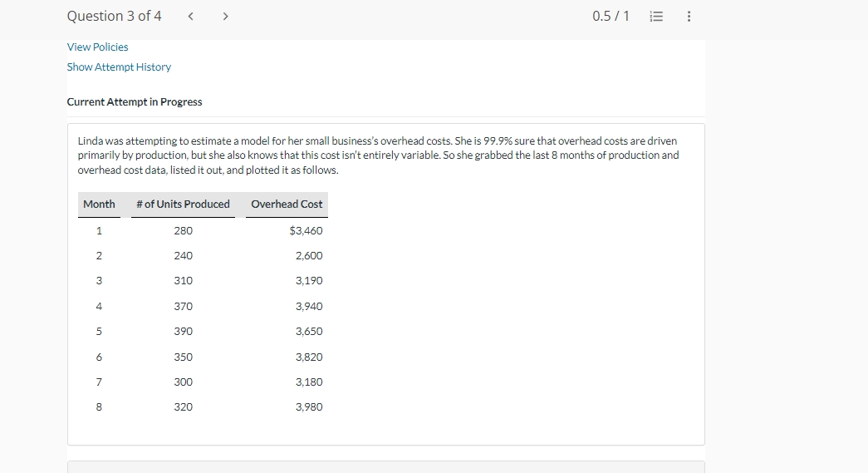Click the Overhead Cost column header
The height and width of the screenshot is (473, 868).
(287, 204)
